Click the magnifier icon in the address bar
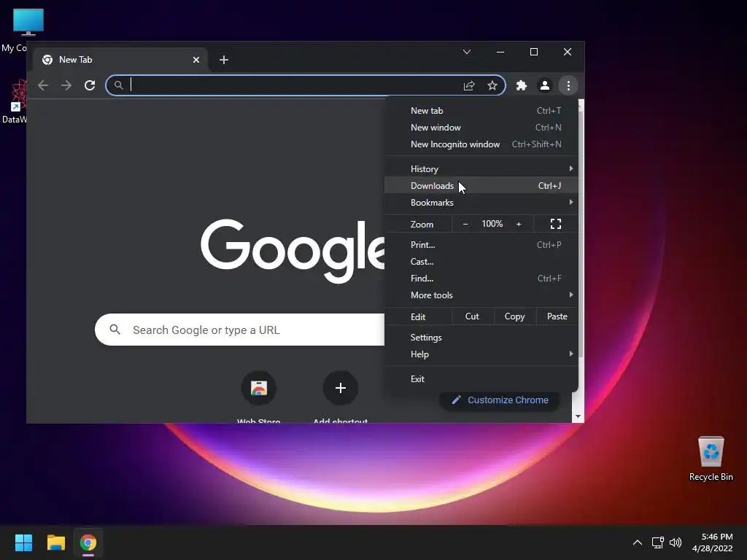Viewport: 747px width, 560px height. point(119,85)
